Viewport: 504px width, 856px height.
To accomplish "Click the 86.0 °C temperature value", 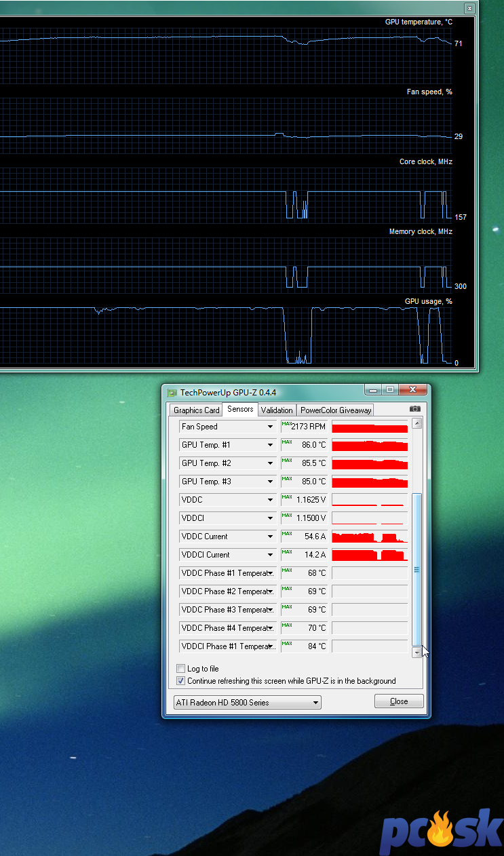I will pyautogui.click(x=314, y=445).
